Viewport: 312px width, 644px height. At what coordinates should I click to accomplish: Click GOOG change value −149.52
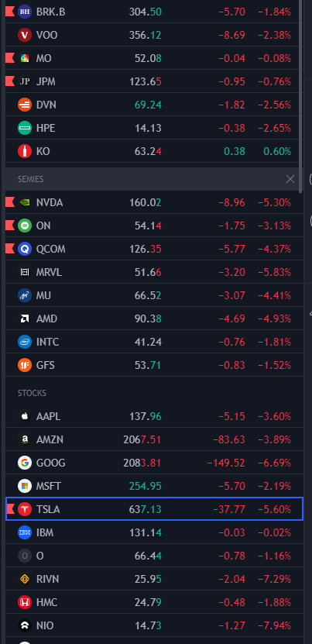[226, 463]
